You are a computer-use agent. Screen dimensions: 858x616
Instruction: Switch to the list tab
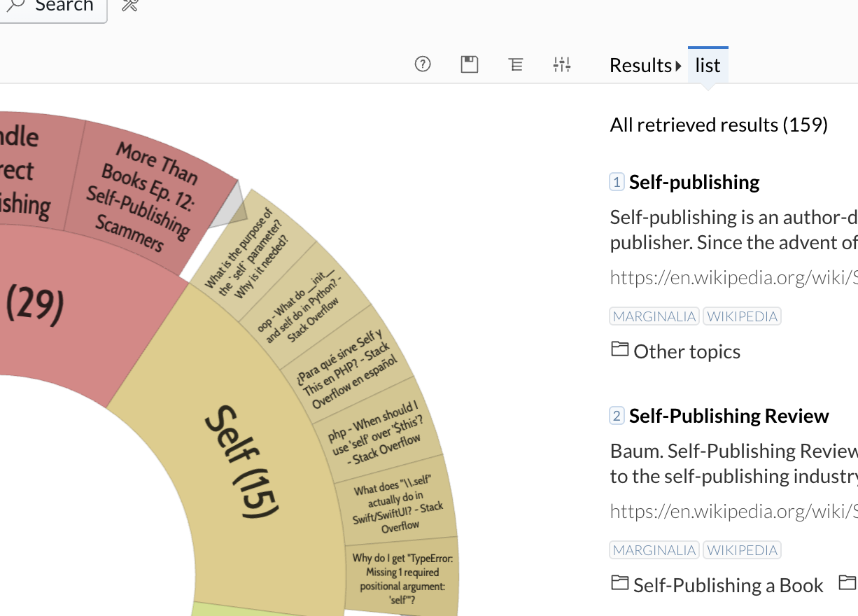707,64
